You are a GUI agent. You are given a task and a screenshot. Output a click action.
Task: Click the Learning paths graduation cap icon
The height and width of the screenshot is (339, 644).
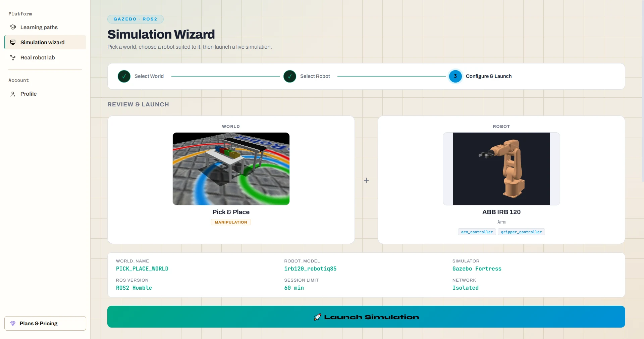[13, 27]
